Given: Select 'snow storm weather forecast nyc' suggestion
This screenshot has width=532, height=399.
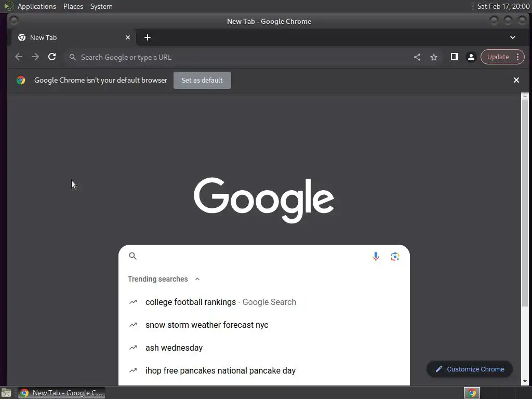Looking at the screenshot, I should coord(264,325).
